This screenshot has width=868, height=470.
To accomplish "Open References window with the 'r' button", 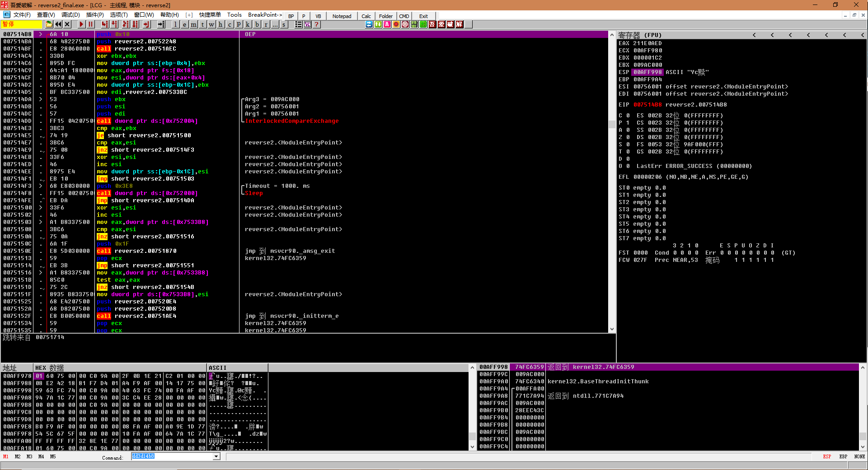I will coord(266,24).
